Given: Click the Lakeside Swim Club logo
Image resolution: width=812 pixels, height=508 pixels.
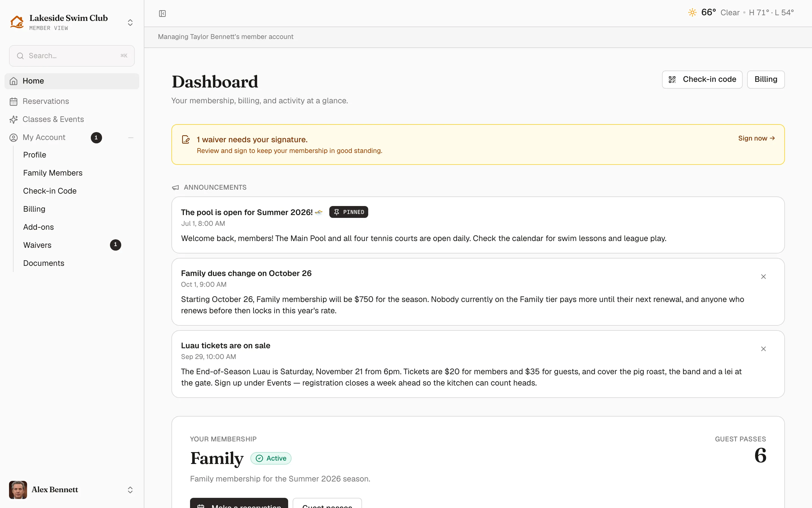Looking at the screenshot, I should (x=17, y=22).
